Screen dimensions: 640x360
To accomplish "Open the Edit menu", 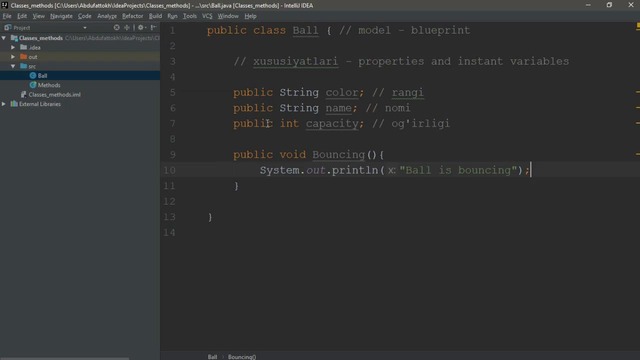I will [22, 16].
